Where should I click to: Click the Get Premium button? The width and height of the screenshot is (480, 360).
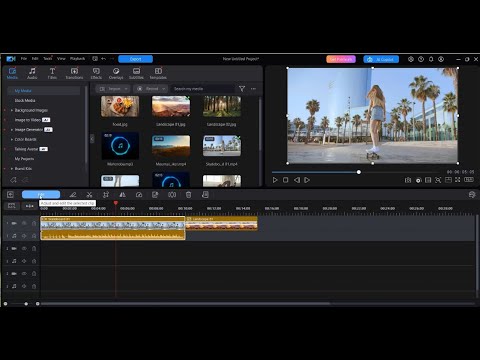[341, 59]
